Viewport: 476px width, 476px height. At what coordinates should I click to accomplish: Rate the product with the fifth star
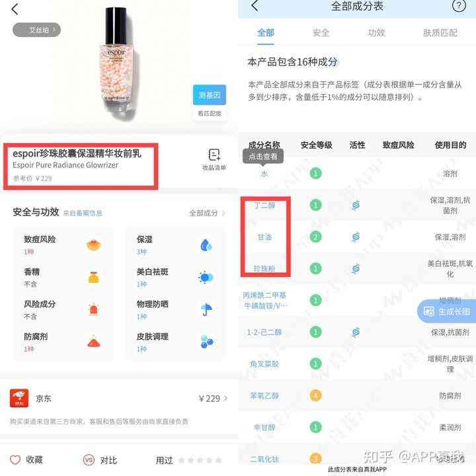pyautogui.click(x=218, y=460)
